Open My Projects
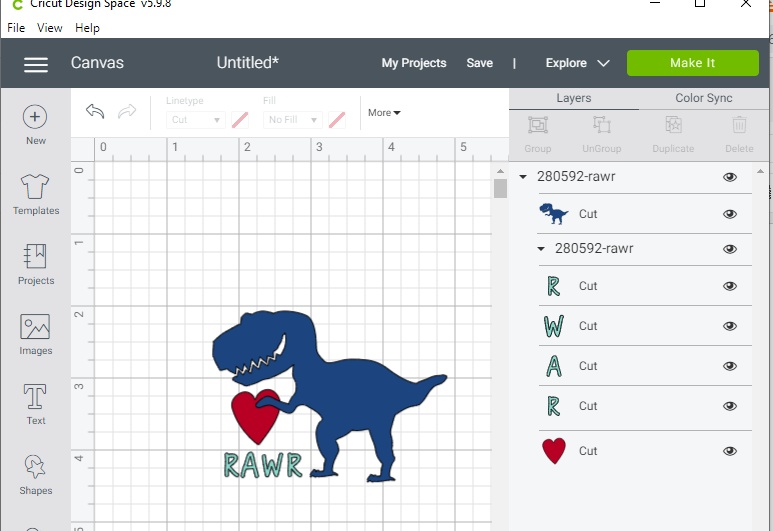 [414, 63]
